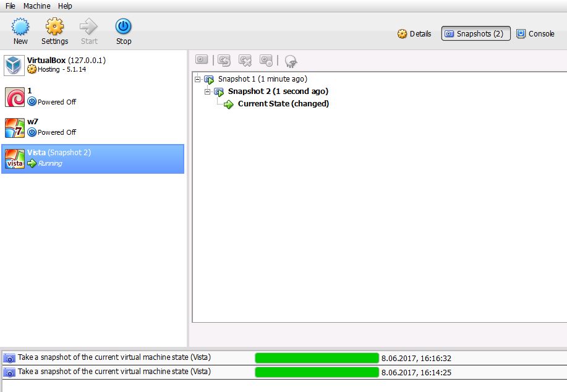The height and width of the screenshot is (392, 567).
Task: Click the 8.06.2017, 16:14:25 timestamp
Action: [x=416, y=372]
